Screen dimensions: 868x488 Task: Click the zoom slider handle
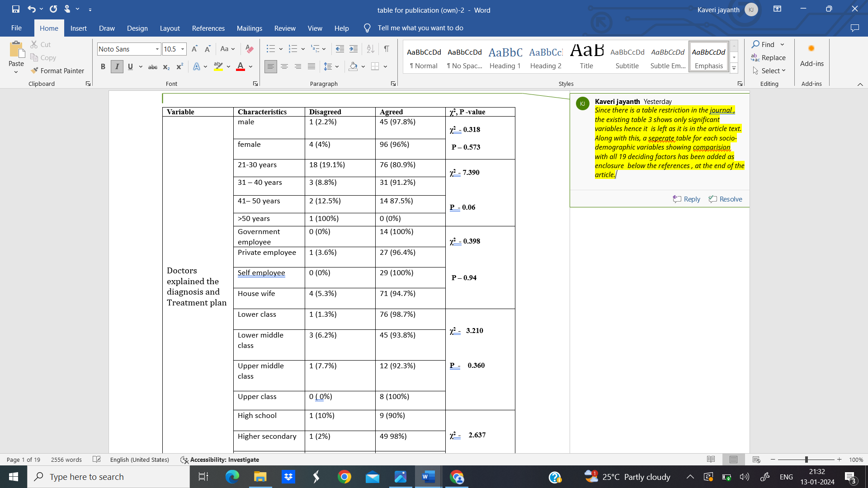click(x=806, y=460)
